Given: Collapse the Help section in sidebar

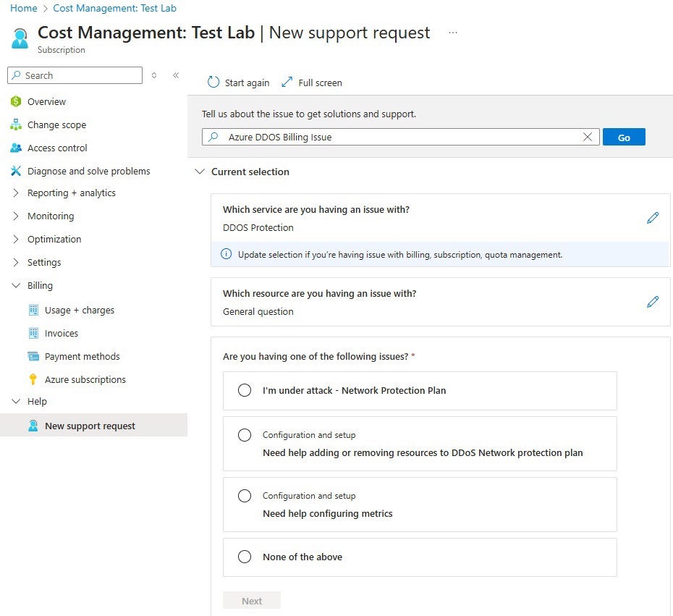Looking at the screenshot, I should pos(15,401).
